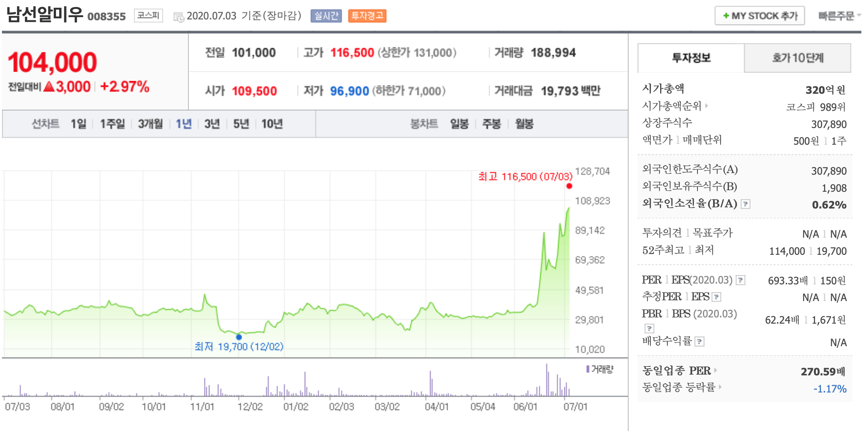Click the 코스피 market badge
The height and width of the screenshot is (431, 868).
148,16
